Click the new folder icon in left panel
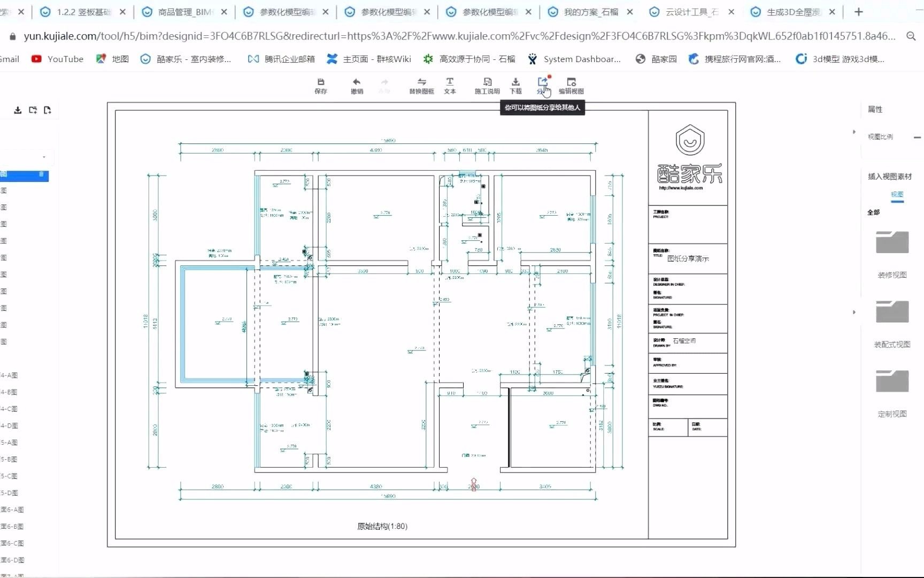Image resolution: width=924 pixels, height=578 pixels. pyautogui.click(x=33, y=110)
